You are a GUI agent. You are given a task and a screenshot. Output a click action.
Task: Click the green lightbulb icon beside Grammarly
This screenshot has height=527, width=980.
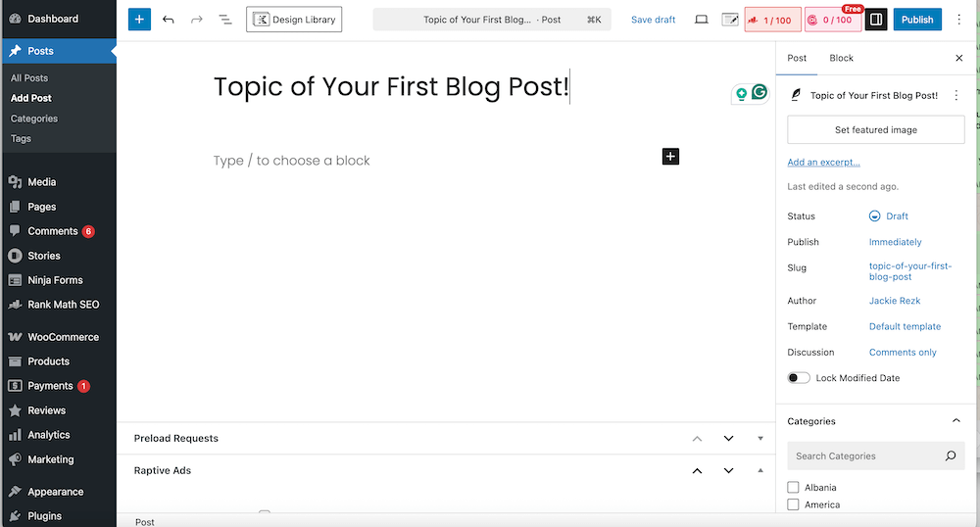tap(741, 94)
